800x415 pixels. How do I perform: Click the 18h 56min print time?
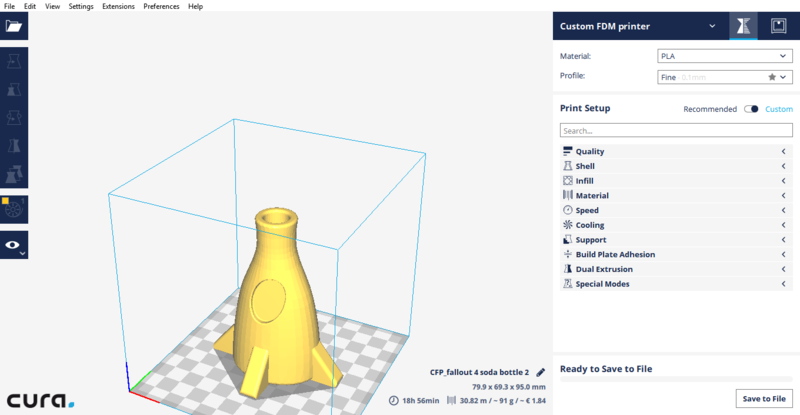(420, 400)
